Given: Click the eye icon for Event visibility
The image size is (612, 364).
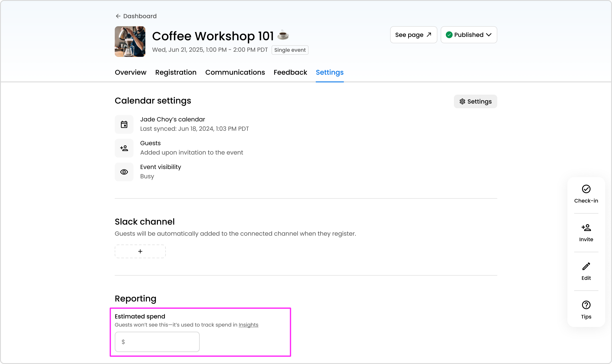Looking at the screenshot, I should point(124,172).
